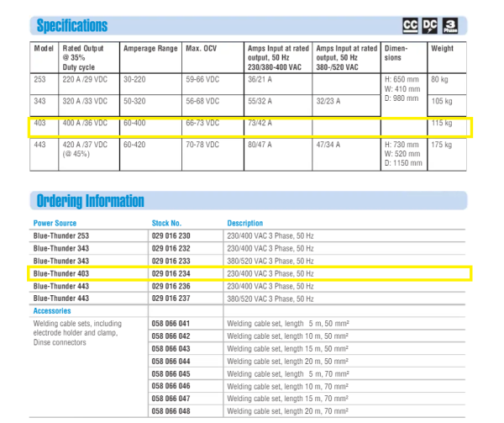Image resolution: width=504 pixels, height=423 pixels.
Task: Select amps input 80/47 A
Action: (x=260, y=145)
